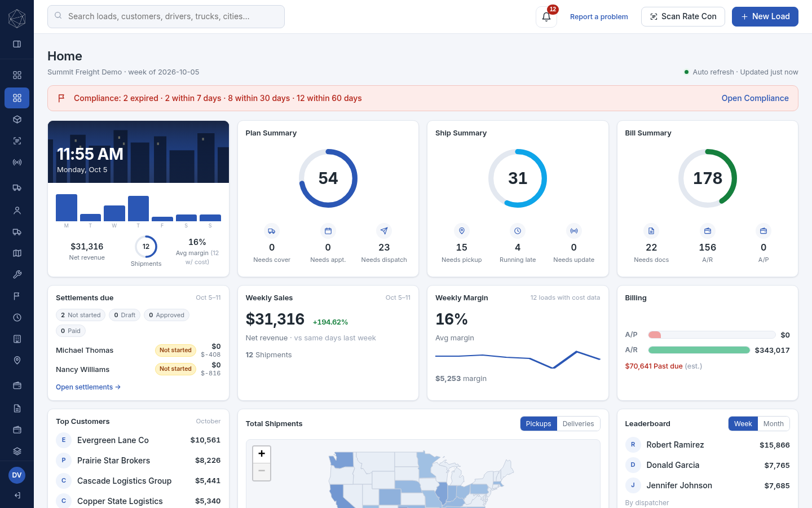Click the A/P billing bar
The height and width of the screenshot is (508, 812).
pos(712,335)
